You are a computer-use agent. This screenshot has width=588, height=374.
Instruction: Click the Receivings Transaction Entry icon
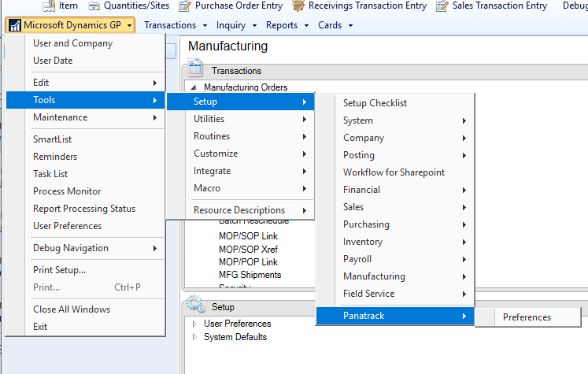298,6
